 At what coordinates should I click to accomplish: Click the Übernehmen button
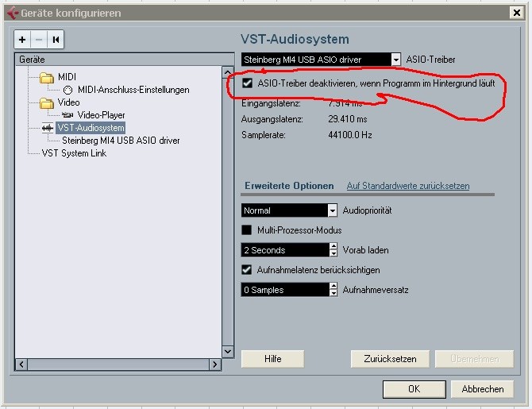474,359
